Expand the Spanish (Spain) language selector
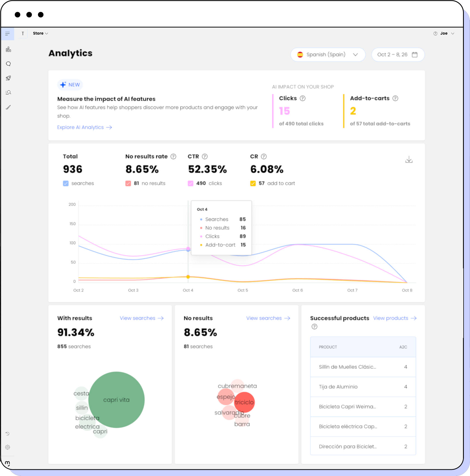 pyautogui.click(x=328, y=55)
